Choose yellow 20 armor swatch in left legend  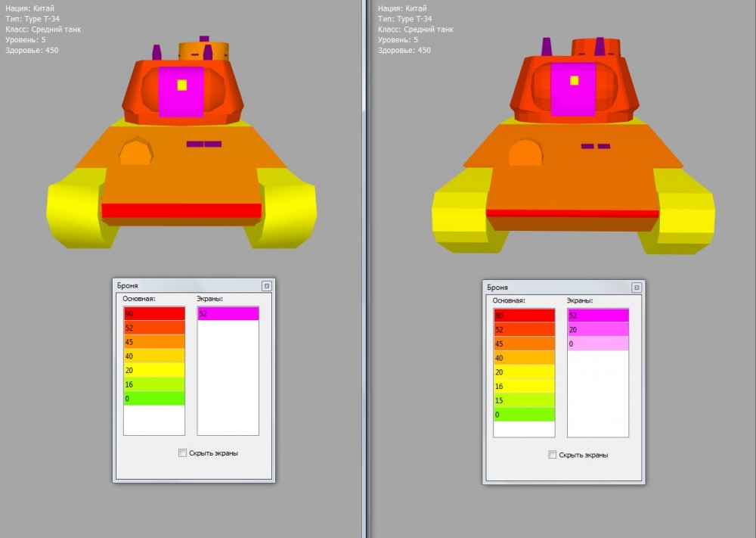tap(154, 371)
